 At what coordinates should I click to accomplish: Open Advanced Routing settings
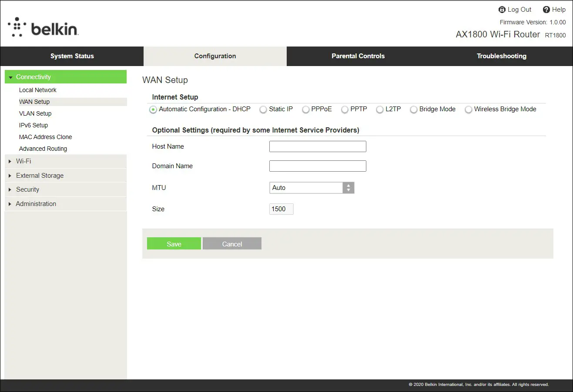tap(43, 149)
